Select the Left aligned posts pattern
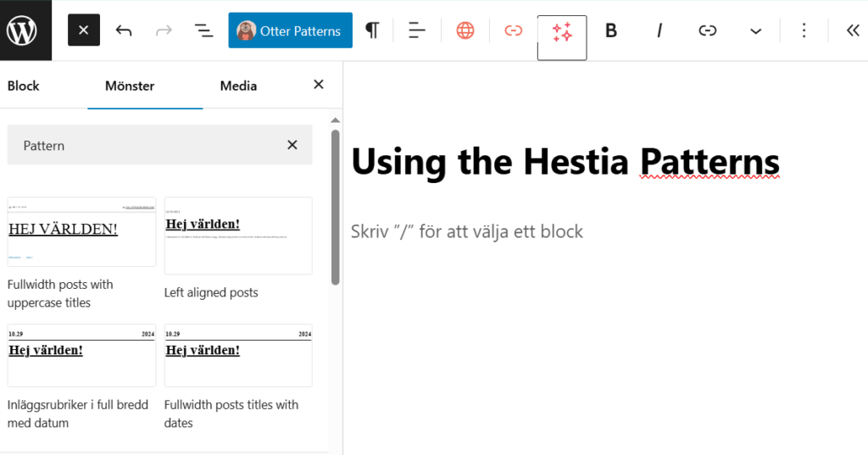This screenshot has height=455, width=868. click(238, 236)
